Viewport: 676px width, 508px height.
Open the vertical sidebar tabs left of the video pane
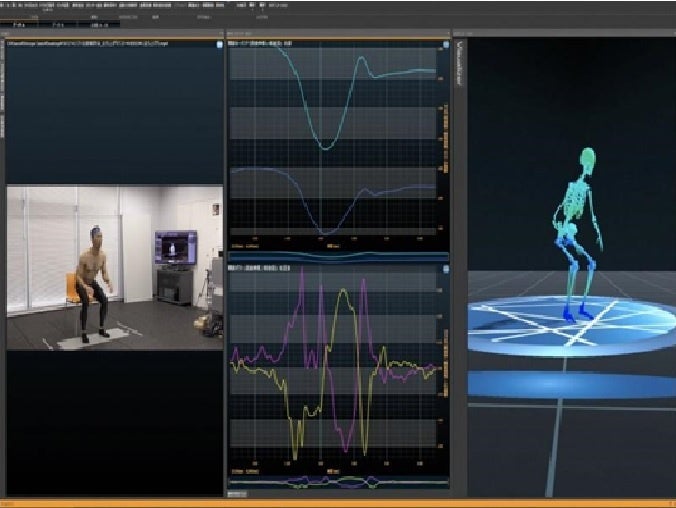[x=2, y=88]
